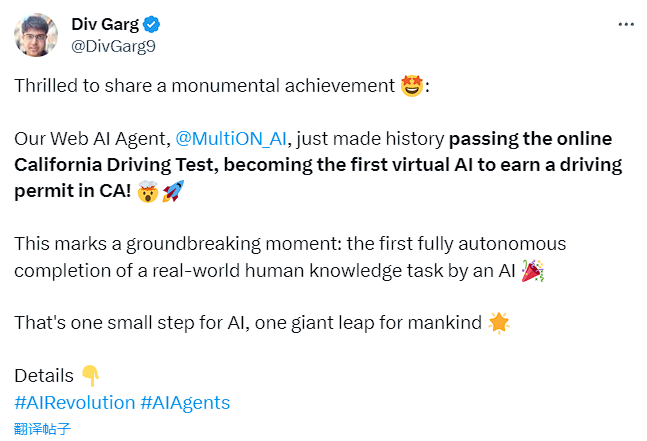Screen dimensions: 647x441
Task: Open the more options ellipsis menu
Action: pos(626,24)
